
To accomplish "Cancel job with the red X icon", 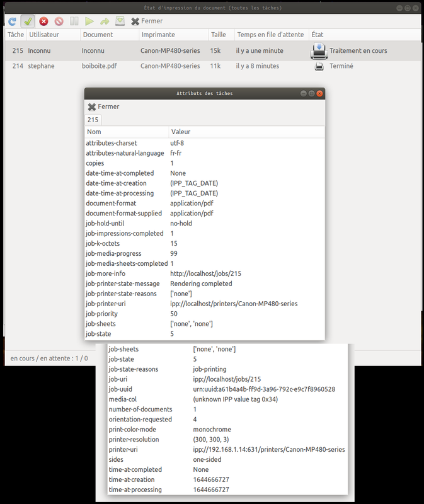I will pos(43,21).
